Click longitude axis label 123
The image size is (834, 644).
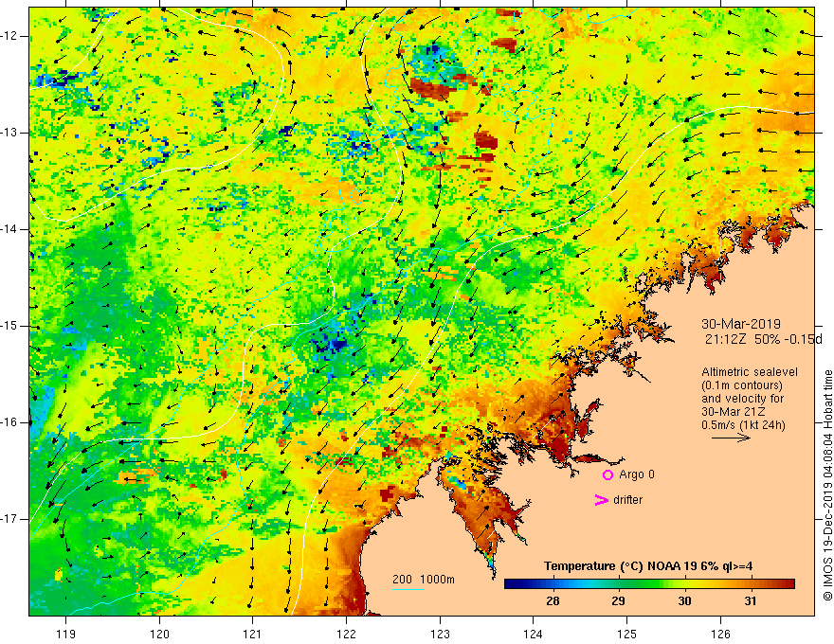tap(440, 634)
